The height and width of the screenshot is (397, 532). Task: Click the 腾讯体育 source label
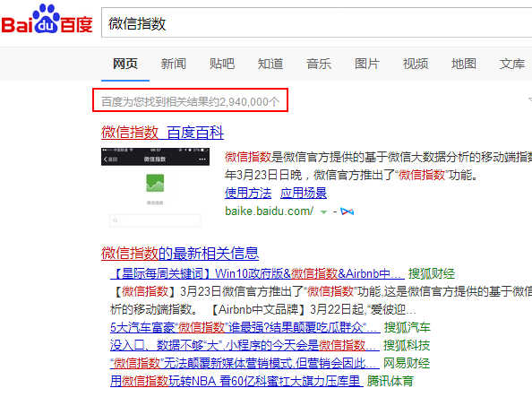click(x=390, y=381)
